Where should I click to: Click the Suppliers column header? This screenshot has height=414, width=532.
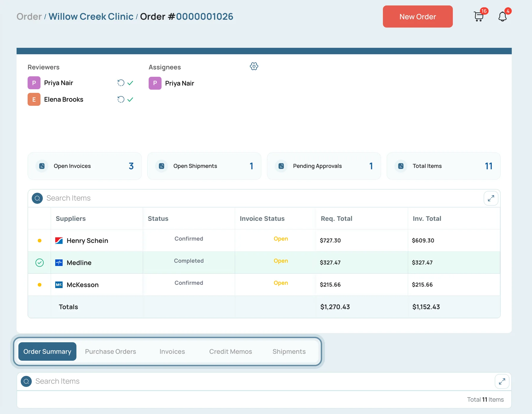point(71,219)
